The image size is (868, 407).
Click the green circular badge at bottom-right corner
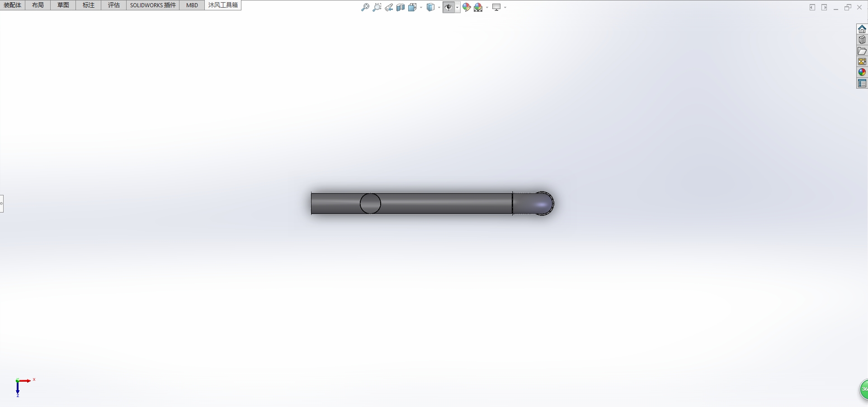pos(863,389)
